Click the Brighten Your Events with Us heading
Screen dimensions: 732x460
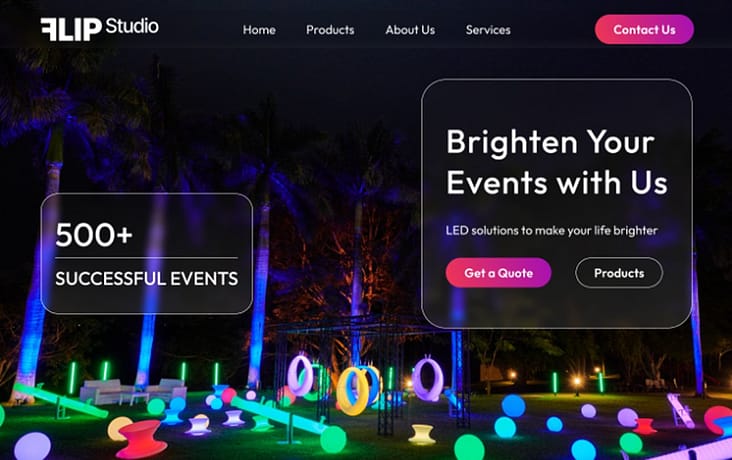[556, 162]
